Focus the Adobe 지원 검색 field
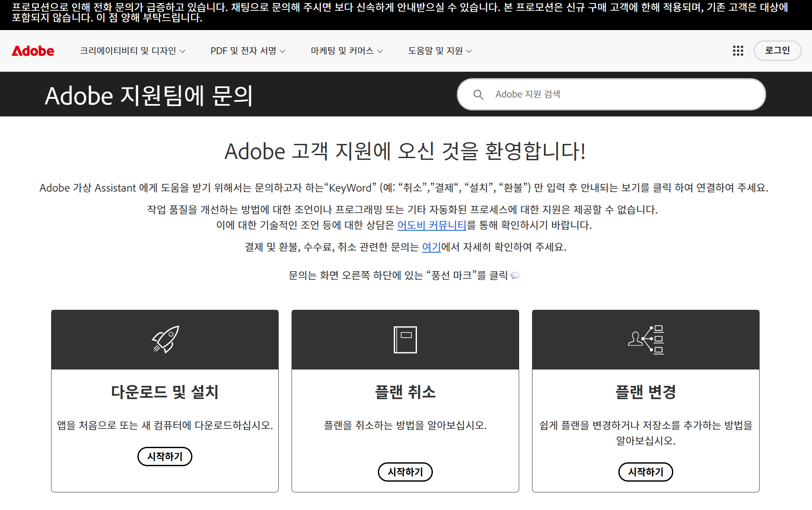 point(611,94)
